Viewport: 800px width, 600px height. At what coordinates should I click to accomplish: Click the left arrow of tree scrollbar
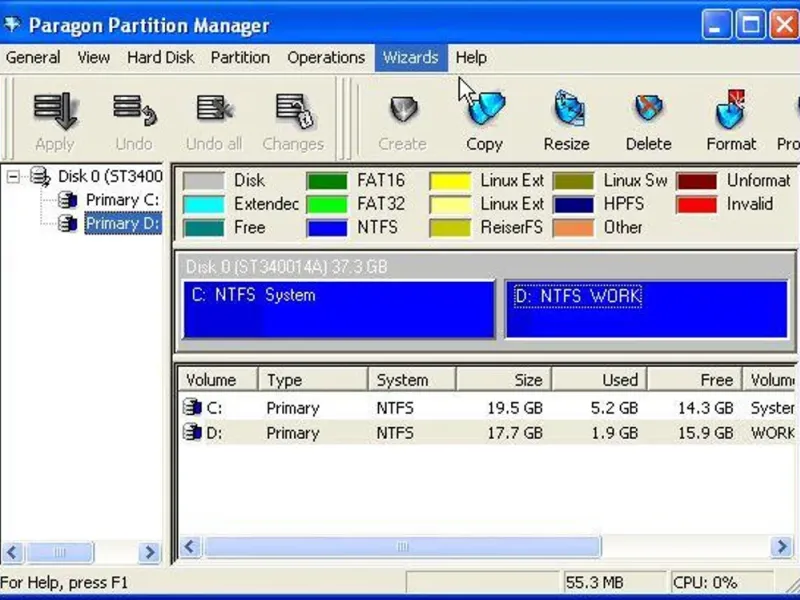13,552
